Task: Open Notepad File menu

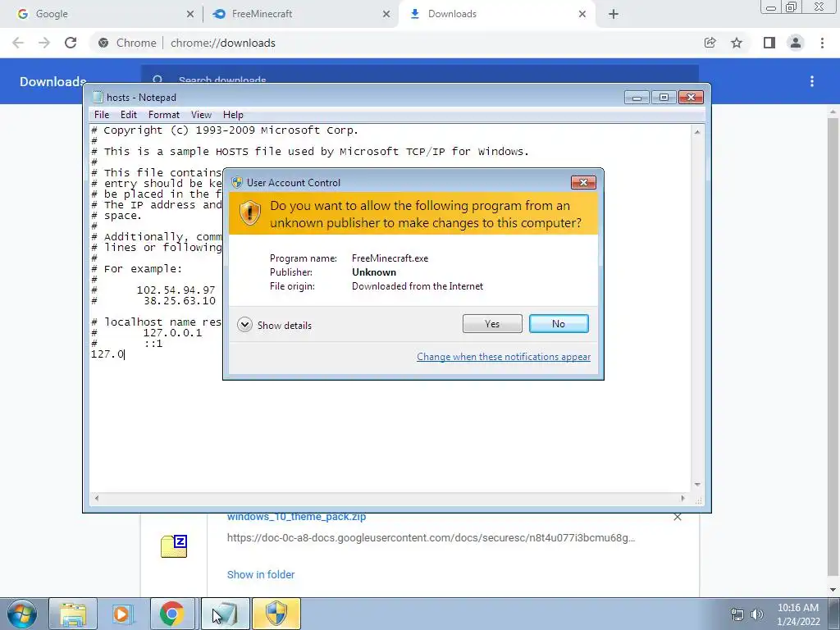Action: click(101, 115)
